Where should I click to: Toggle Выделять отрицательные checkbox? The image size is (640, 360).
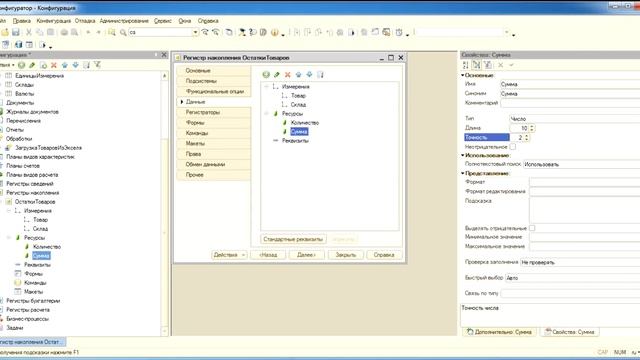point(532,228)
